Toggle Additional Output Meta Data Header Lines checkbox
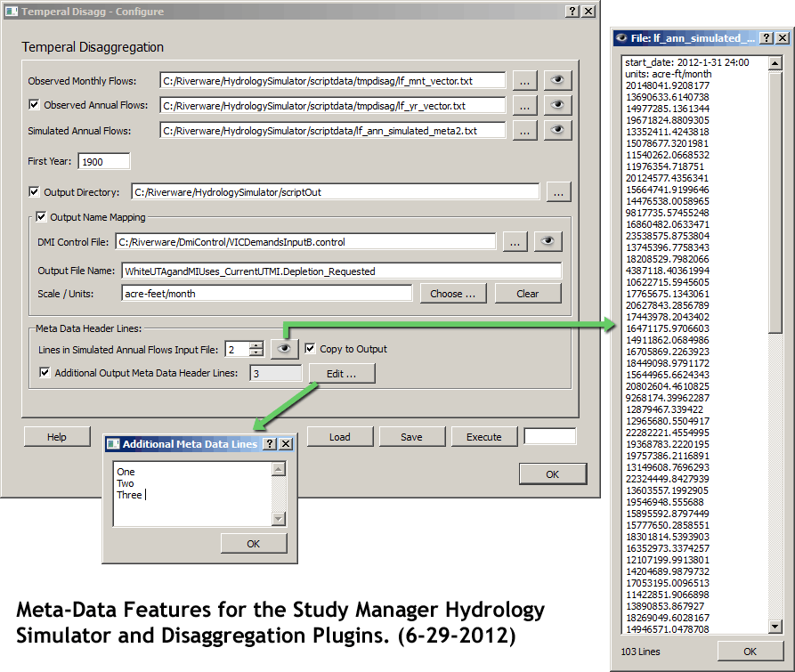The width and height of the screenshot is (795, 672). (x=45, y=372)
